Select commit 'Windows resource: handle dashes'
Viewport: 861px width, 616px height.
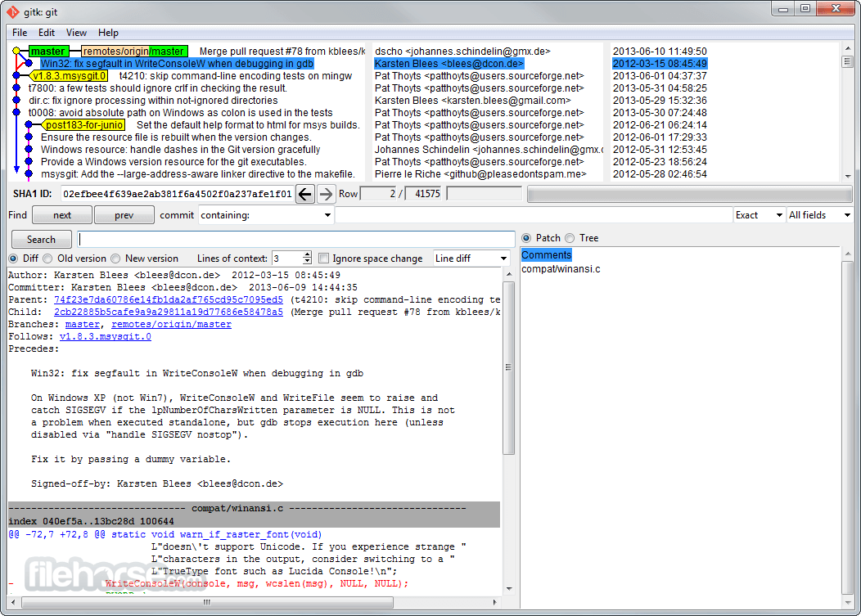(180, 150)
